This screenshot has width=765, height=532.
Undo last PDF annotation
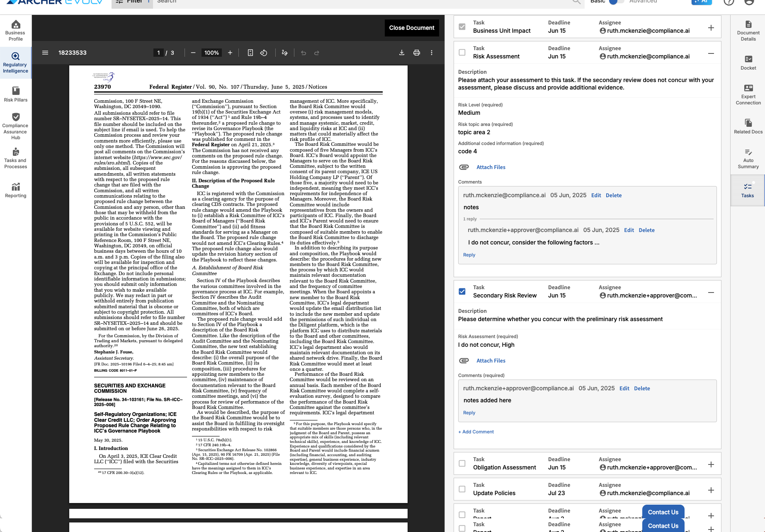point(304,53)
